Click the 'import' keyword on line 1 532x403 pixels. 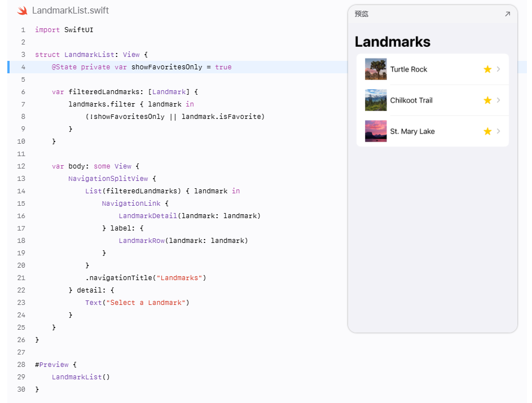click(x=47, y=30)
